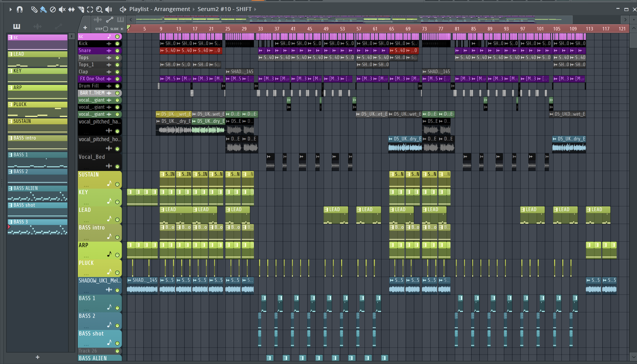Expand arrow after Serum2 #10 - SHIFT
The width and height of the screenshot is (637, 364).
click(x=255, y=9)
